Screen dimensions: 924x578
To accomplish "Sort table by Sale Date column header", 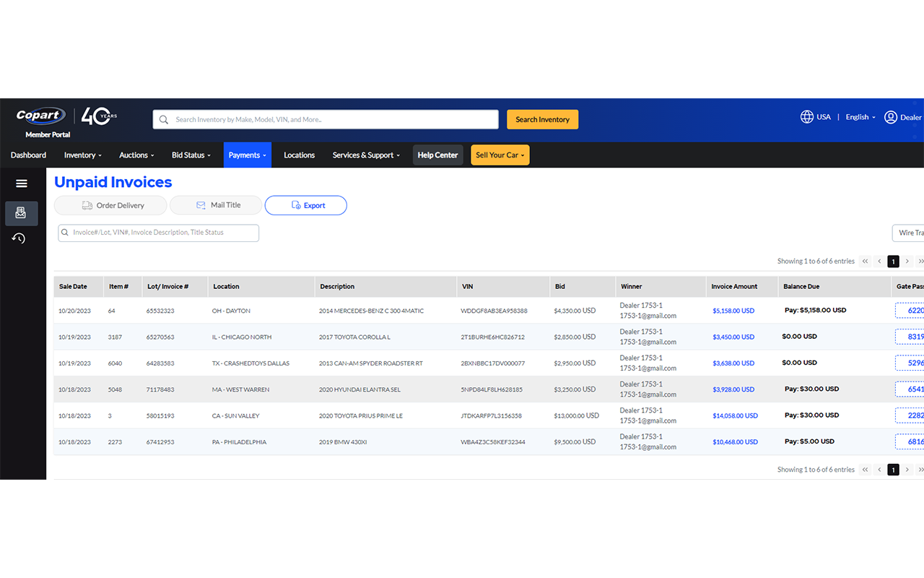I will [x=73, y=287].
